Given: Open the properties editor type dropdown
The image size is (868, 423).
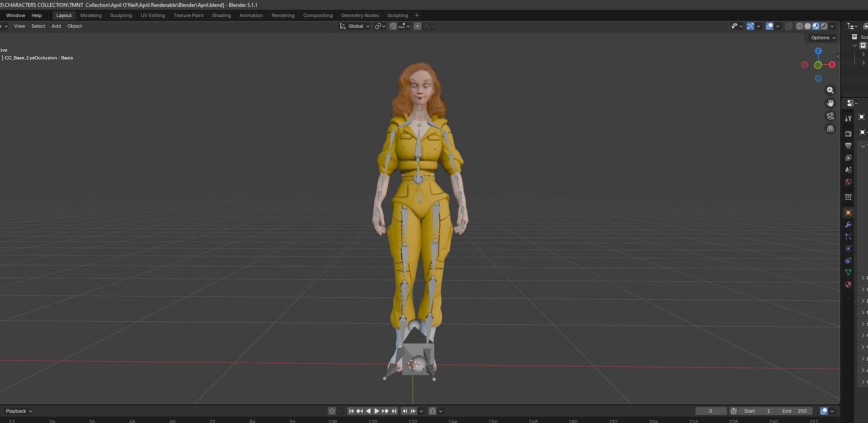Looking at the screenshot, I should [x=852, y=103].
